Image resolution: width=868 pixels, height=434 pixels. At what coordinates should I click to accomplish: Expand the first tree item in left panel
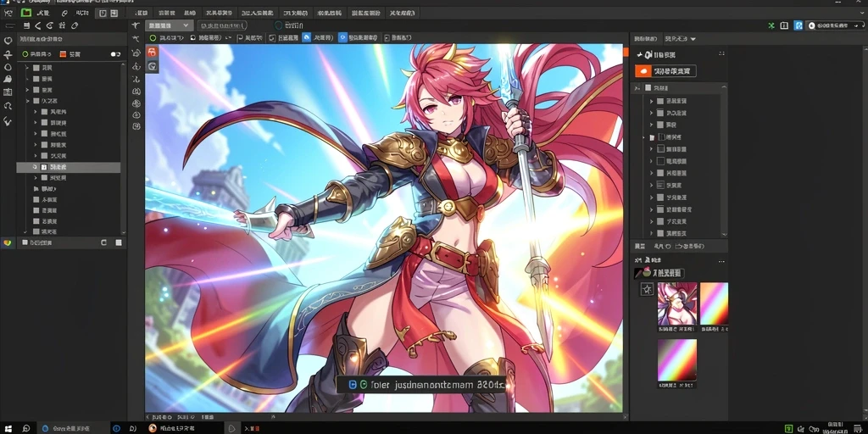coord(27,68)
